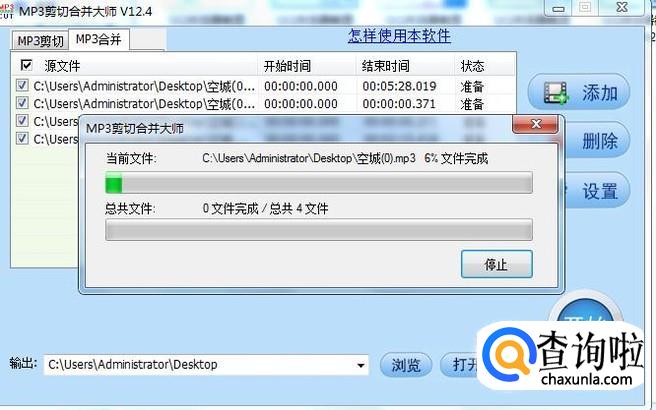Close the MP3剪切合并大师 progress dialog
This screenshot has height=410, width=656.
(535, 124)
